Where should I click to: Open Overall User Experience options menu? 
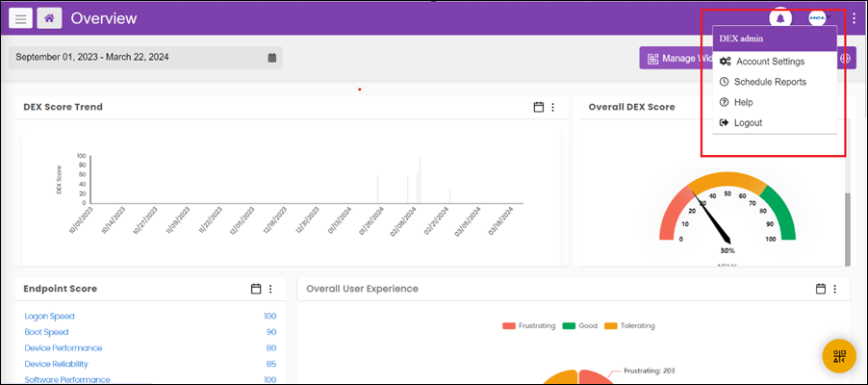[x=834, y=289]
